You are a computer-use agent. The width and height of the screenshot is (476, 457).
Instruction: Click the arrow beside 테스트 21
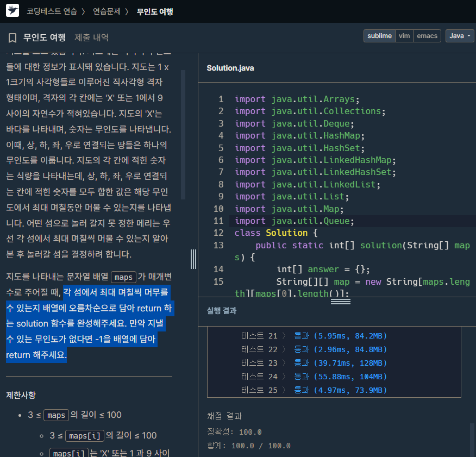[284, 336]
